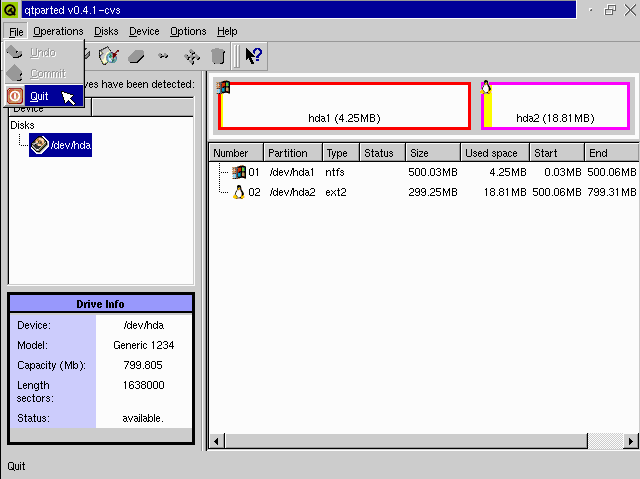The height and width of the screenshot is (479, 640).
Task: Sort by the Type column header
Action: tap(341, 153)
